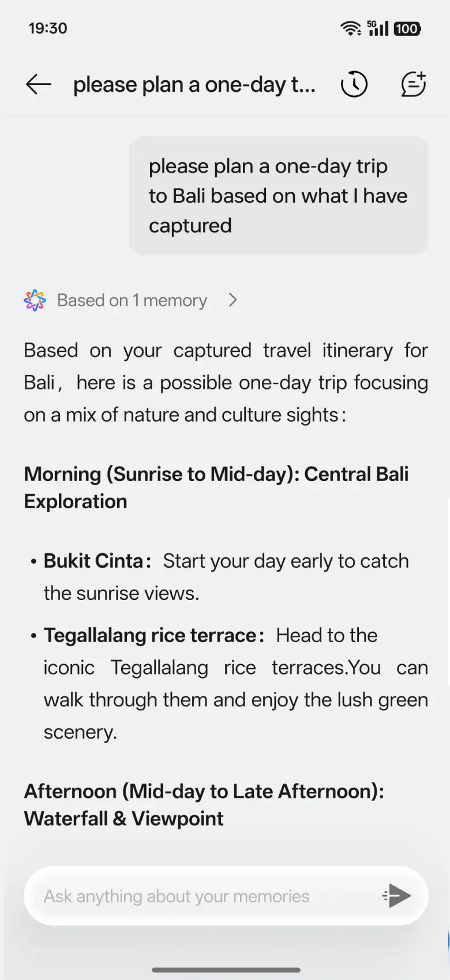Screen dimensions: 450x980
Task: Open chat history clock icon
Action: (354, 84)
